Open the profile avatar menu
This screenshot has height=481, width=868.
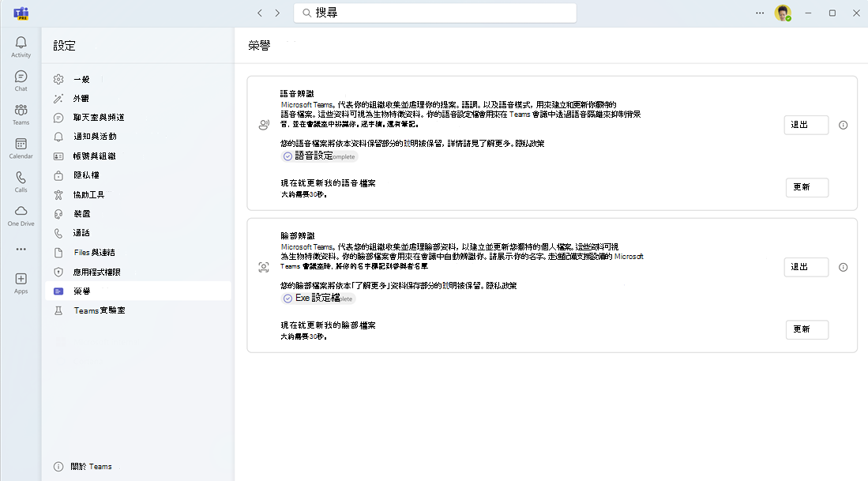pyautogui.click(x=783, y=13)
